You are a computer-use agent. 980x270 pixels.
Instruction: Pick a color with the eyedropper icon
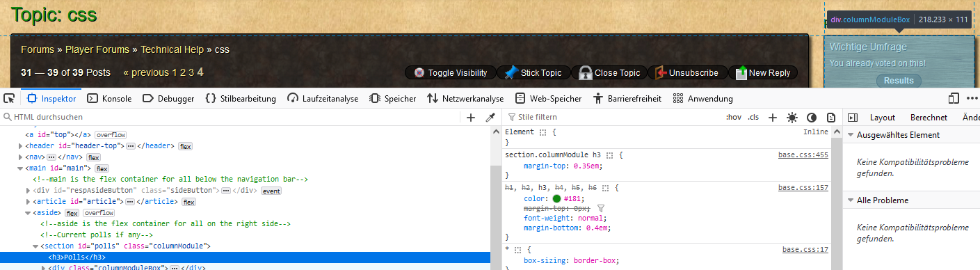490,117
